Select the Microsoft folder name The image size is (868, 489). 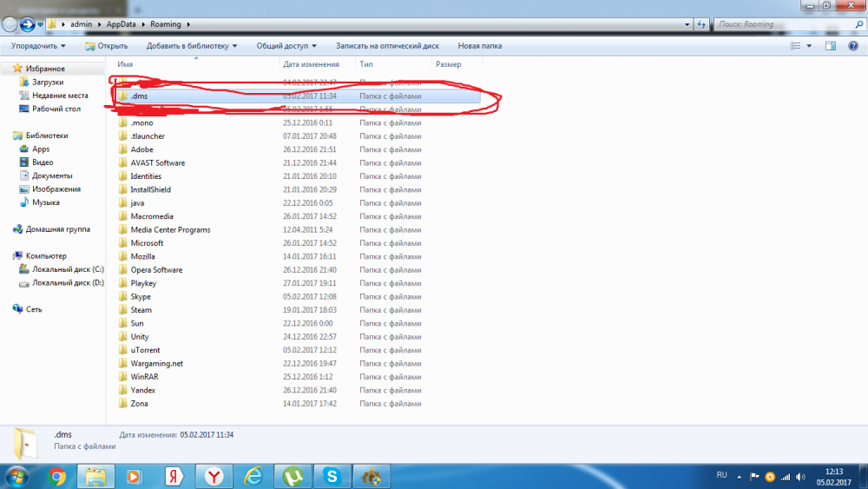(147, 243)
